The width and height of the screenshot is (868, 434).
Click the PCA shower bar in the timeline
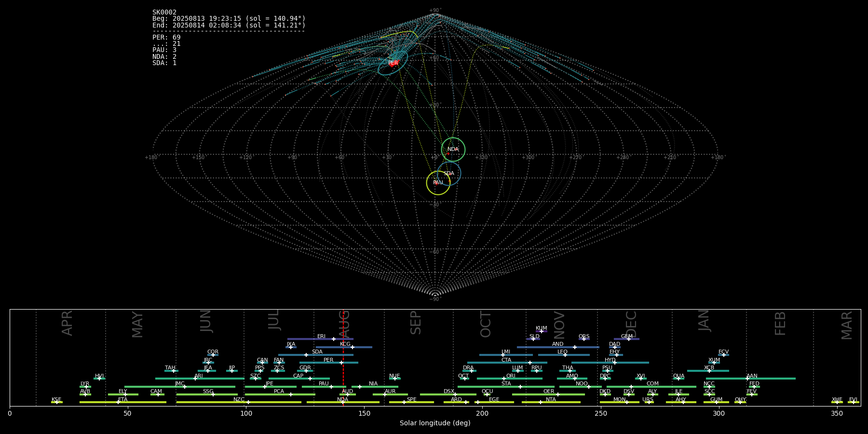pyautogui.click(x=280, y=394)
